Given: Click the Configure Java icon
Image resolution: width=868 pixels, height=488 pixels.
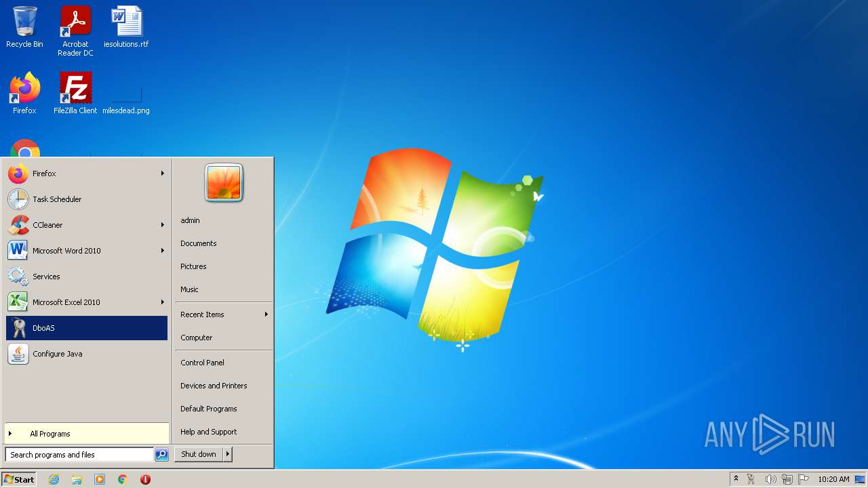Looking at the screenshot, I should (x=18, y=354).
